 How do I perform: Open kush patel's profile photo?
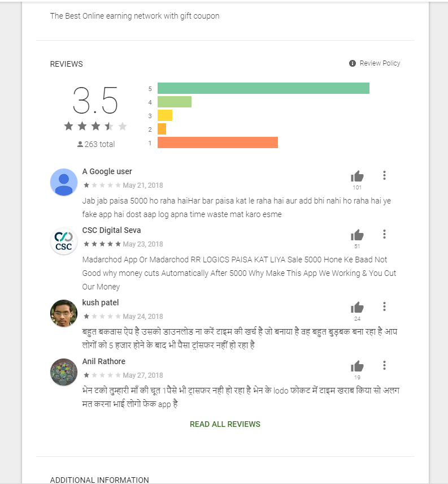(x=64, y=313)
